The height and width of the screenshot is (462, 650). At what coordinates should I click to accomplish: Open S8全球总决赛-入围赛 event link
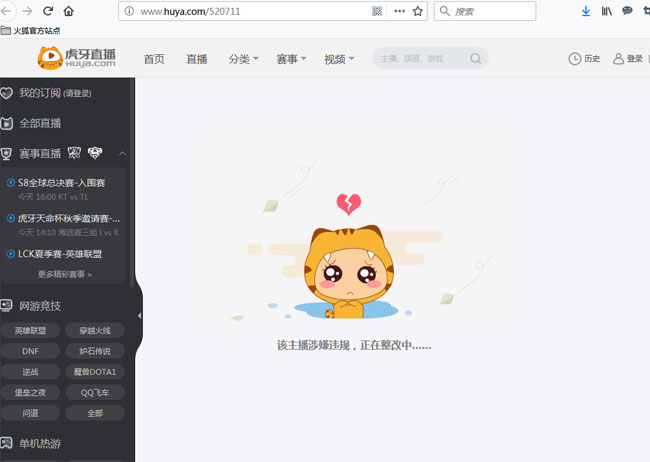61,183
